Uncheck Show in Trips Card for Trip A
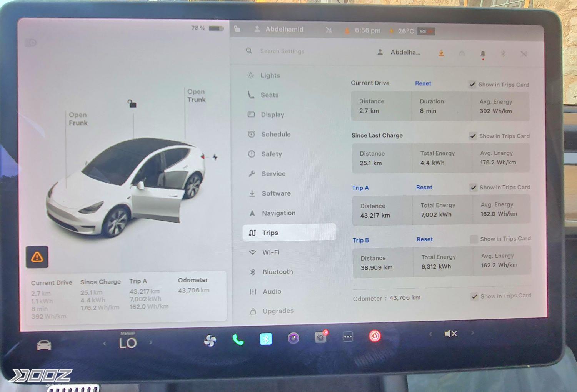 coord(473,187)
